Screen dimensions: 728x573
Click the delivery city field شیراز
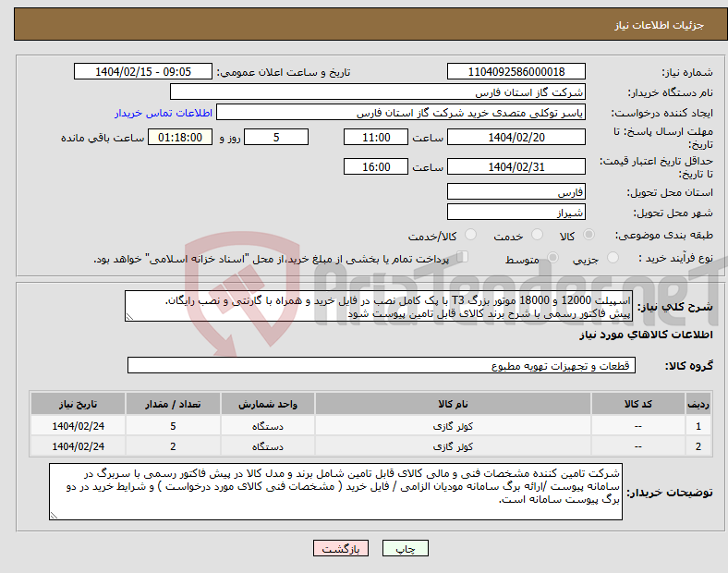(516, 212)
